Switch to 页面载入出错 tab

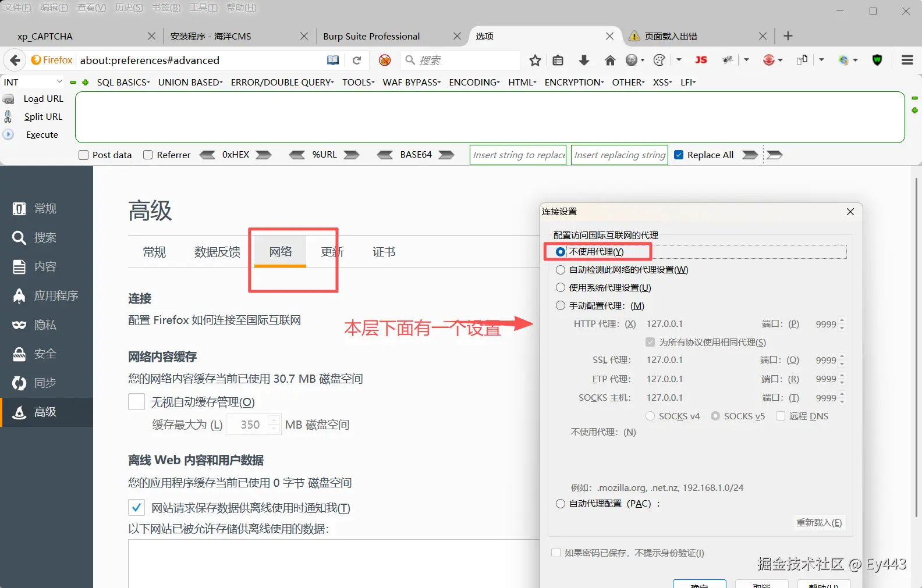(x=698, y=36)
